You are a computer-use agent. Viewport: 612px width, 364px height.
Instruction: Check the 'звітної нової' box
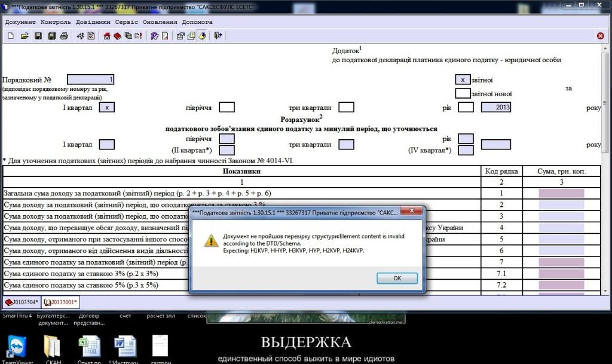462,93
